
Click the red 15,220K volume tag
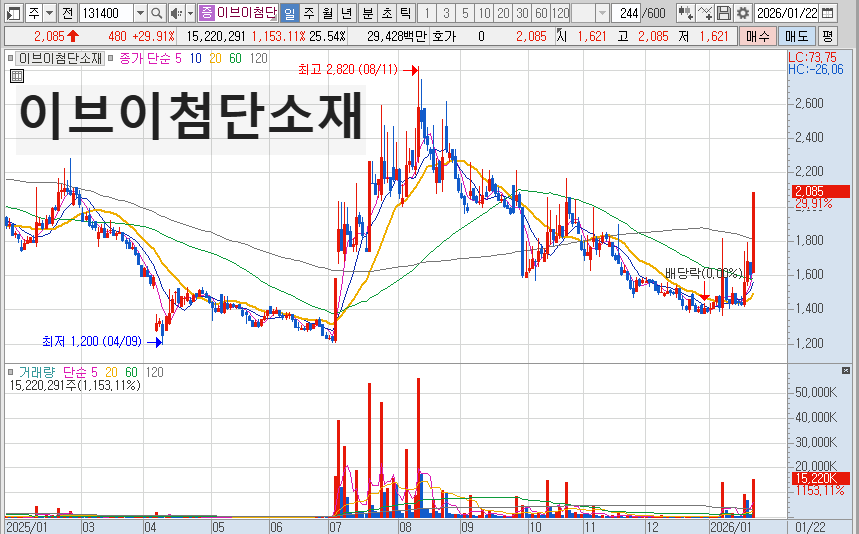pyautogui.click(x=821, y=478)
